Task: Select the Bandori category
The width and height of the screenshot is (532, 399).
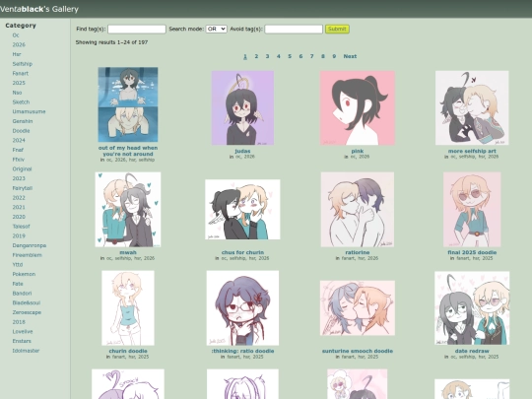Action: click(22, 294)
